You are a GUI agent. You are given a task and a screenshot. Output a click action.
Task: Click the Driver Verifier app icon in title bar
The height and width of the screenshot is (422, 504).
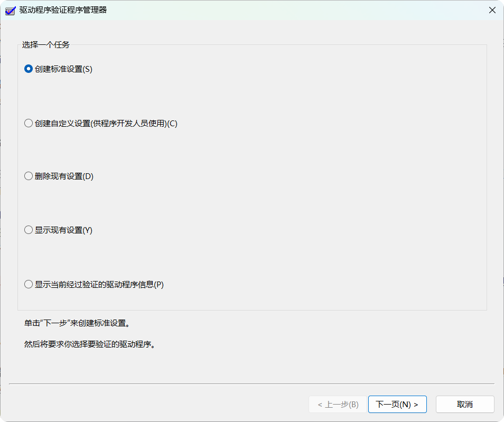[10, 11]
